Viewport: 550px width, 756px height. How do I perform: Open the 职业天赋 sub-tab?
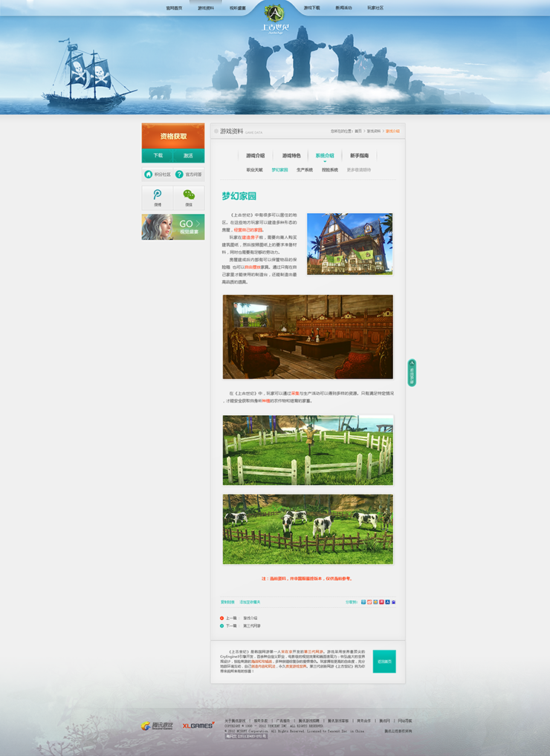pos(255,170)
